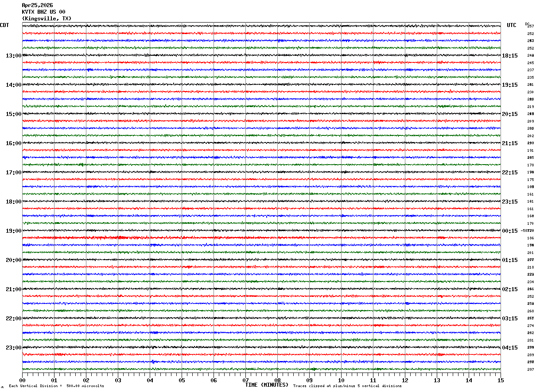This screenshot has width=536, height=392.
Task: Click minute tick label 15 on time axis
Action: pyautogui.click(x=501, y=380)
